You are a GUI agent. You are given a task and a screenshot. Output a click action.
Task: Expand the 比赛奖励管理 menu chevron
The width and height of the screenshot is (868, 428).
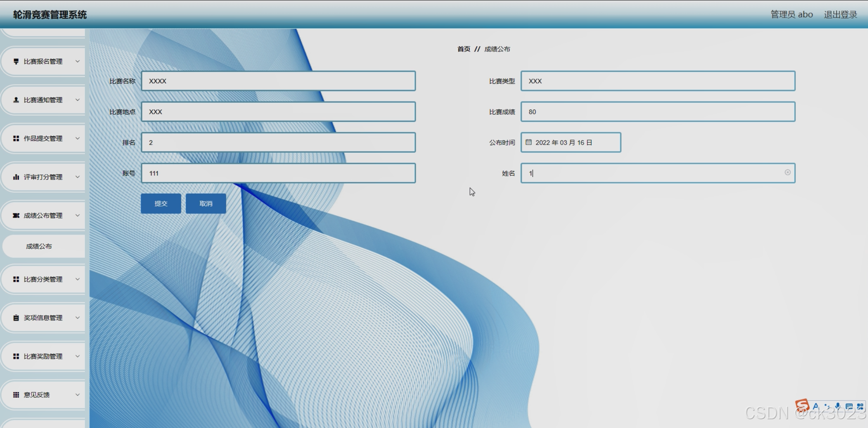tap(78, 356)
